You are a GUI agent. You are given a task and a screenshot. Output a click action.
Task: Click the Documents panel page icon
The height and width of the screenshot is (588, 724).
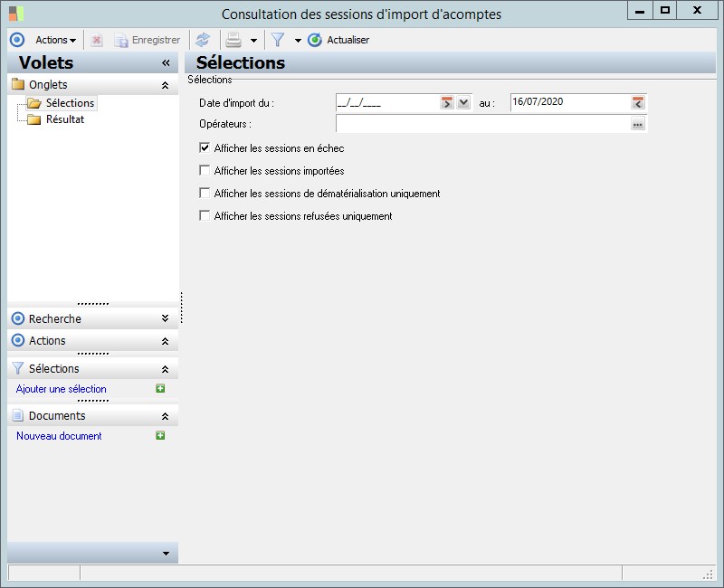pos(17,415)
